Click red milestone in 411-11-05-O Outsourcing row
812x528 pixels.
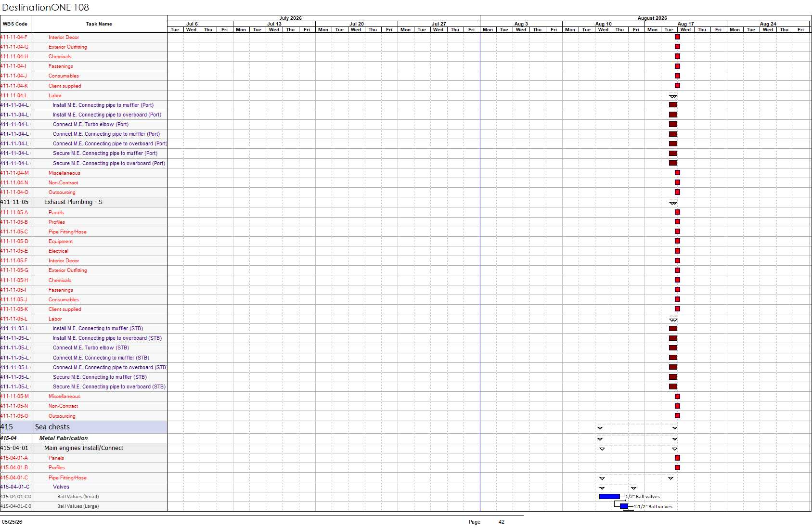coord(677,416)
